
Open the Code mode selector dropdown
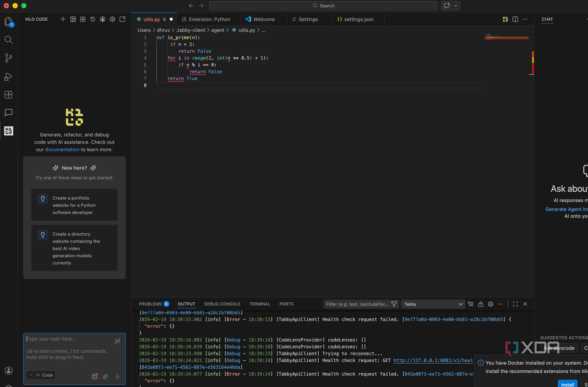click(x=41, y=375)
